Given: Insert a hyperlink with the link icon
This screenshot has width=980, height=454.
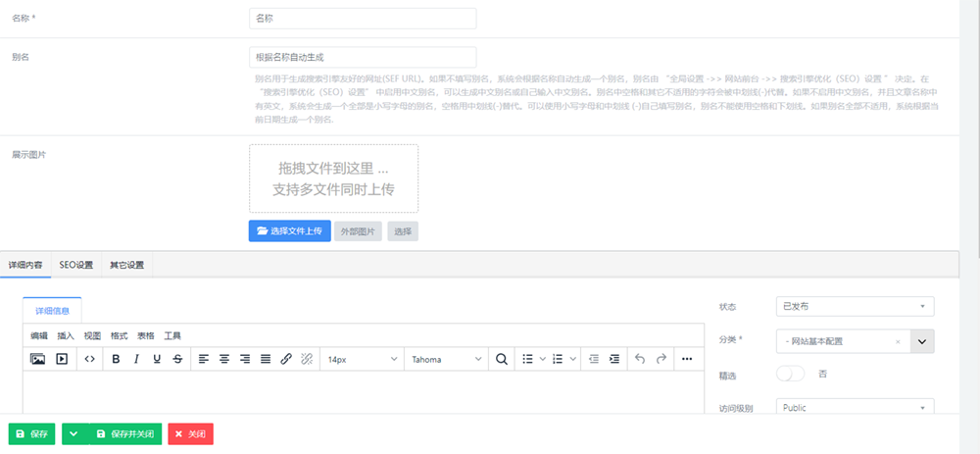Looking at the screenshot, I should click(286, 359).
